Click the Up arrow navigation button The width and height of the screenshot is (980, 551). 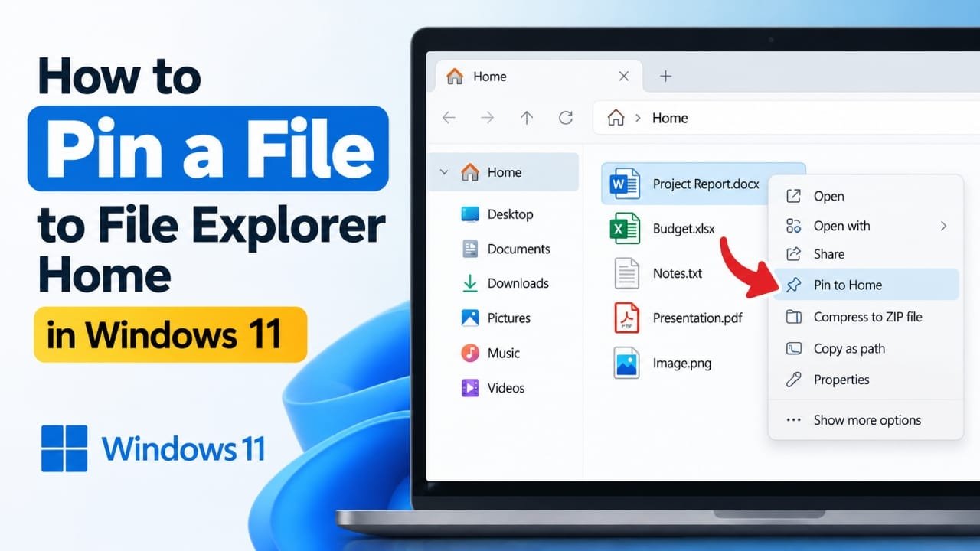pos(526,118)
